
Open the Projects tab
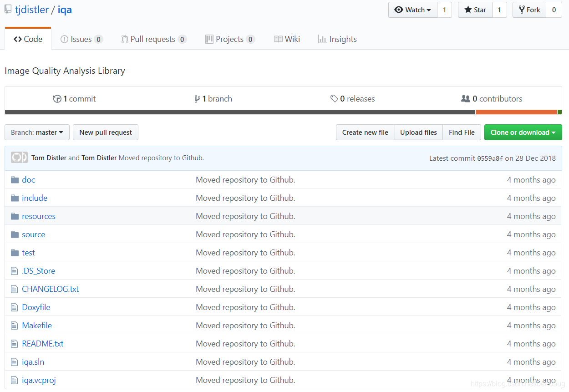click(x=230, y=39)
